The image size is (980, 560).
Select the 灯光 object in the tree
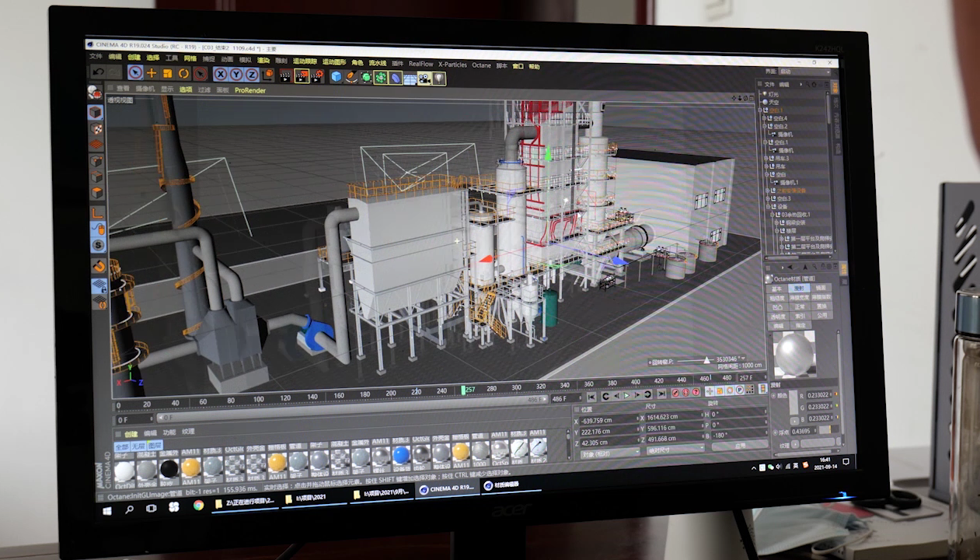(x=774, y=94)
